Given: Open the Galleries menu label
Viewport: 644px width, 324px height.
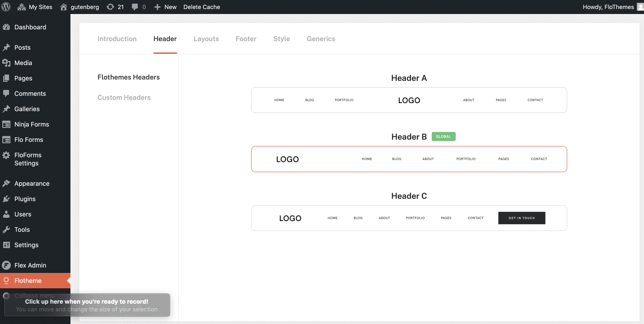Looking at the screenshot, I should 27,109.
